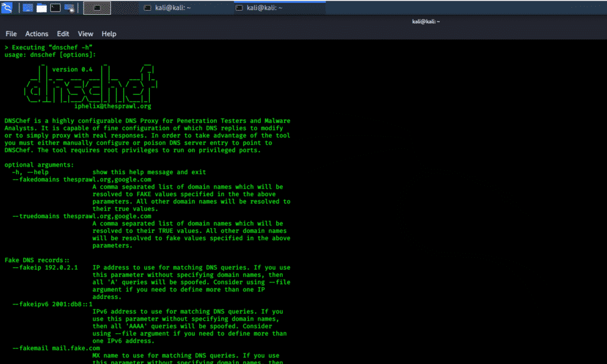
Task: Select second kali@kali taskbar window
Action: 280,8
